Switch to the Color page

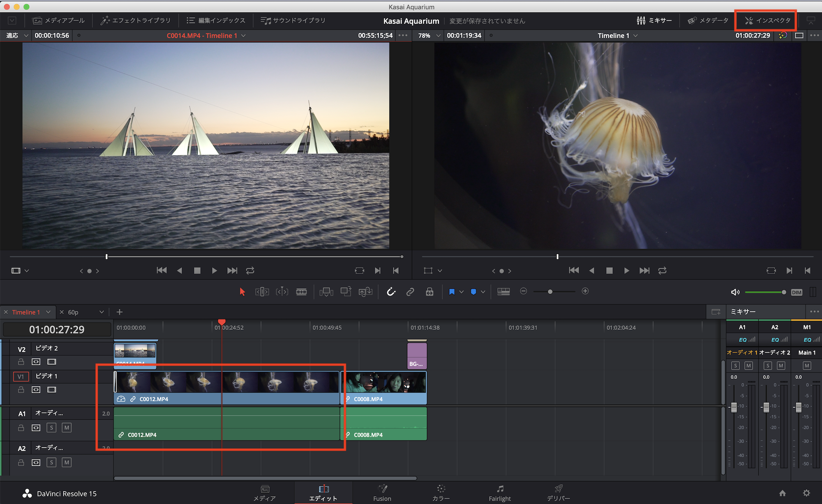[x=441, y=492]
